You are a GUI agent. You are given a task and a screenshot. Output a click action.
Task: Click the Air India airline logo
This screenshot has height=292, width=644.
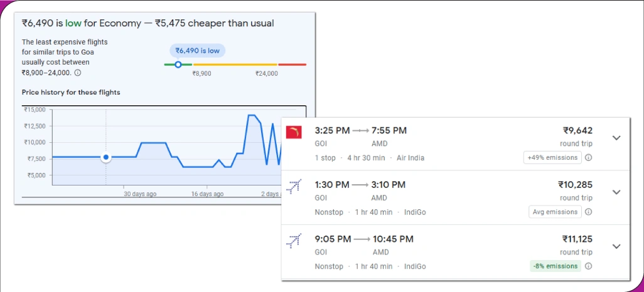(x=294, y=132)
